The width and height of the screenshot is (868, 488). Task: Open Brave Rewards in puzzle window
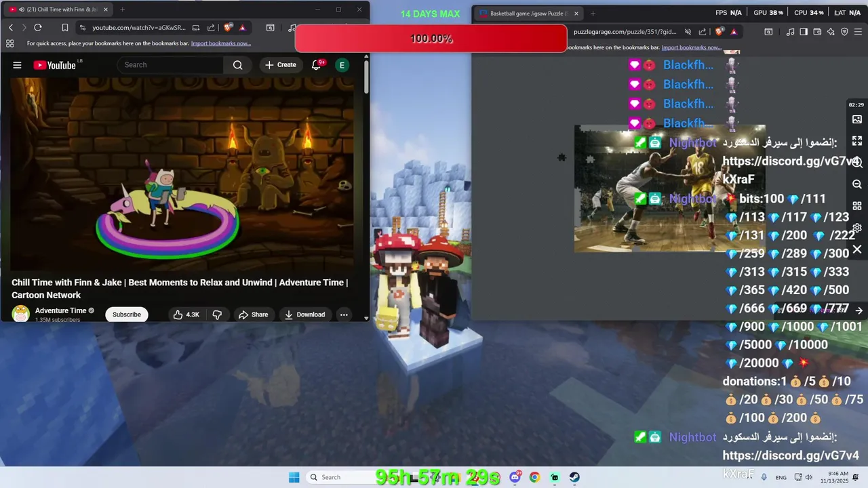coord(734,32)
